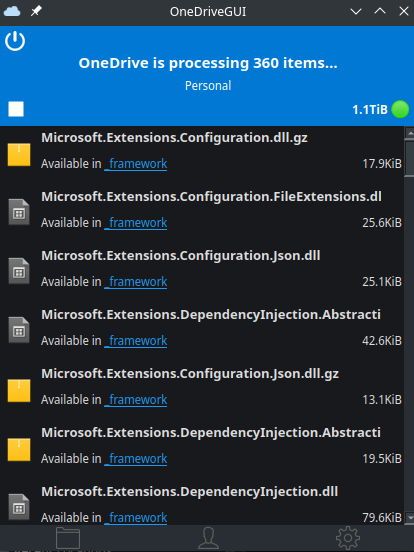Click archive icon for Configuration.Json.dll.gz
Screen dimensions: 414x552
[19, 391]
